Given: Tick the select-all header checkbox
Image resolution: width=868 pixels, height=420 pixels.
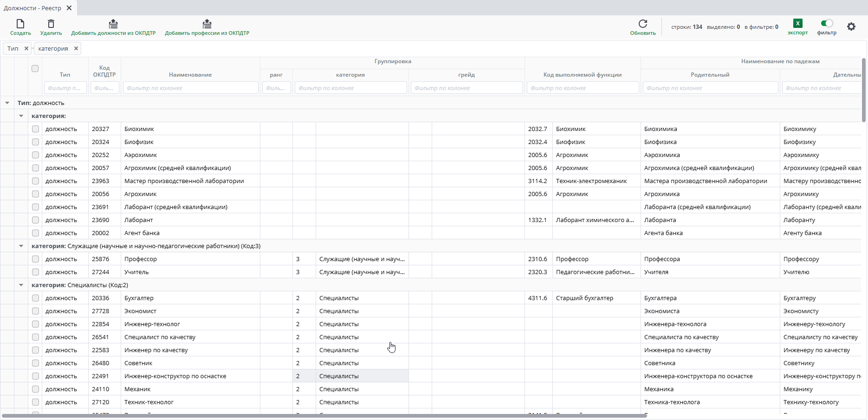Looking at the screenshot, I should 35,68.
